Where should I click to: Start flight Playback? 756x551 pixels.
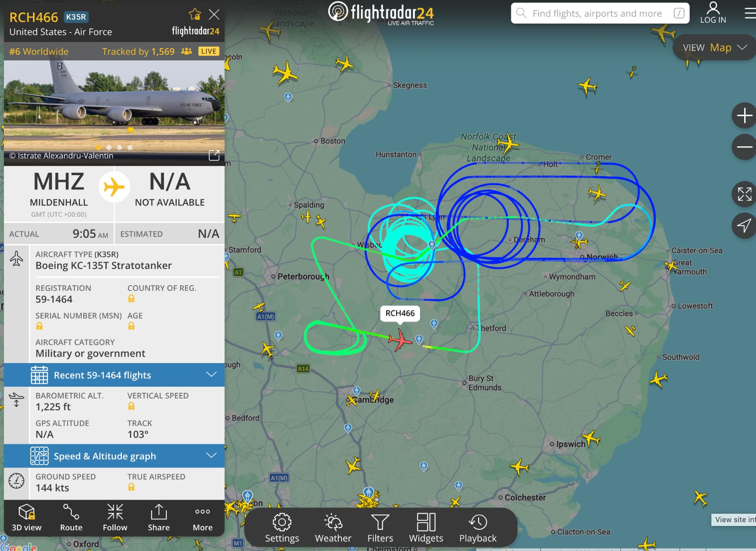click(x=478, y=528)
